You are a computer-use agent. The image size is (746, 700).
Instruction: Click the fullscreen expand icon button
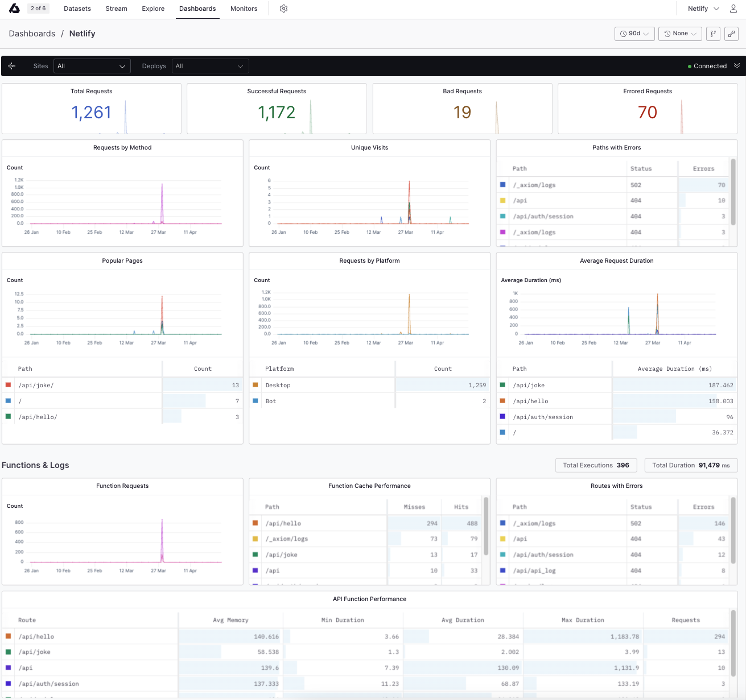point(732,34)
